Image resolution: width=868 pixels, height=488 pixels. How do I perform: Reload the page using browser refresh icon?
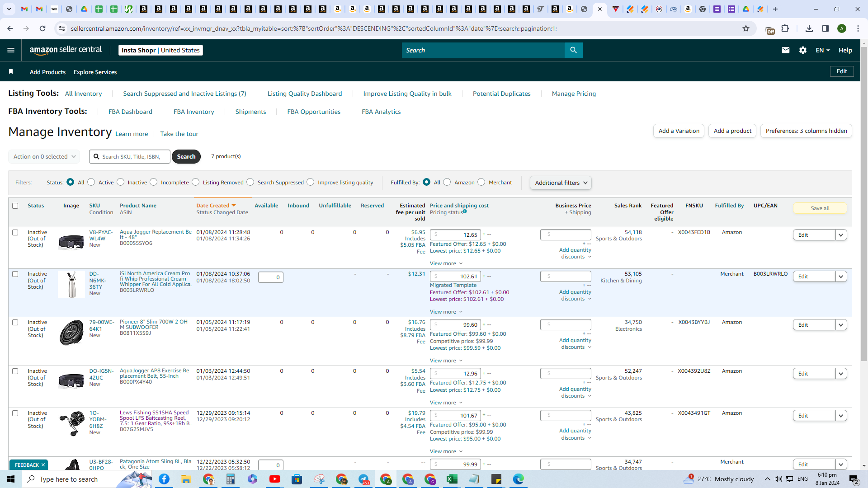[42, 28]
